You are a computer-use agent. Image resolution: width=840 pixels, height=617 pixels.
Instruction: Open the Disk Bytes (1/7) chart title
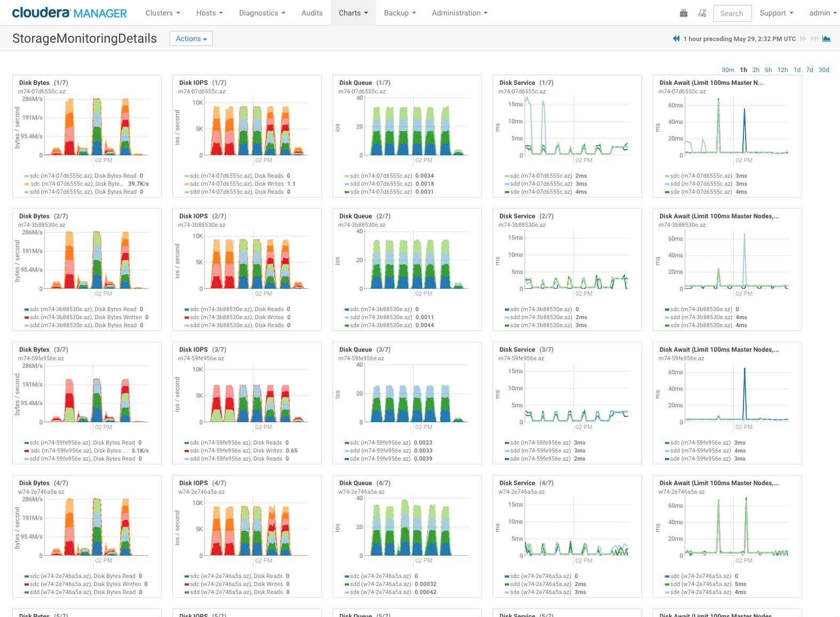34,83
